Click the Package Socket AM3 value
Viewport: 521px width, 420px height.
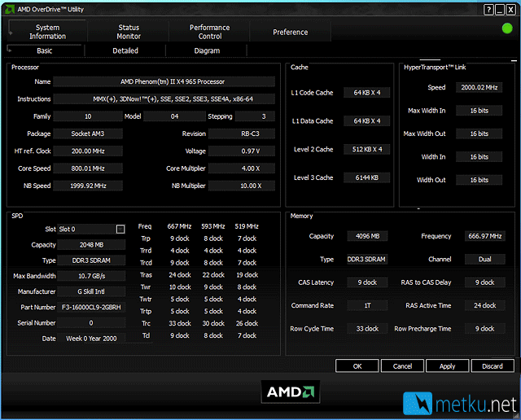point(88,133)
